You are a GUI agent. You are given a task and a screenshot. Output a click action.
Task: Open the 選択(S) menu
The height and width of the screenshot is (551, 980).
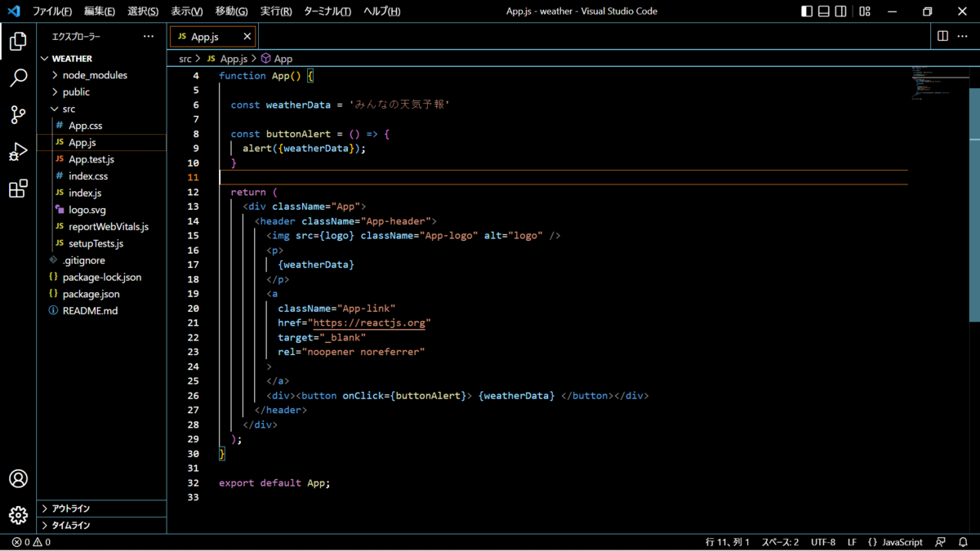143,11
